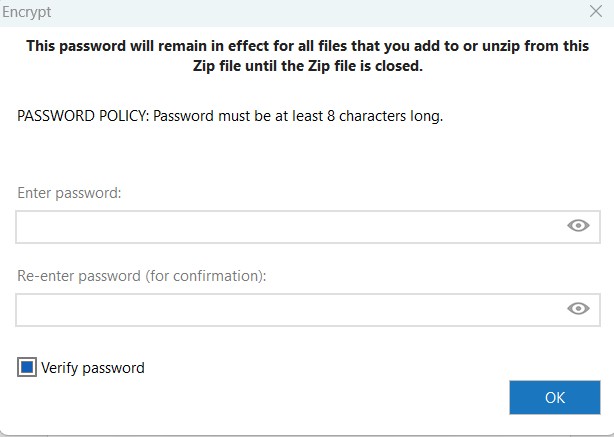Click the Encrypt title bar text

[27, 12]
